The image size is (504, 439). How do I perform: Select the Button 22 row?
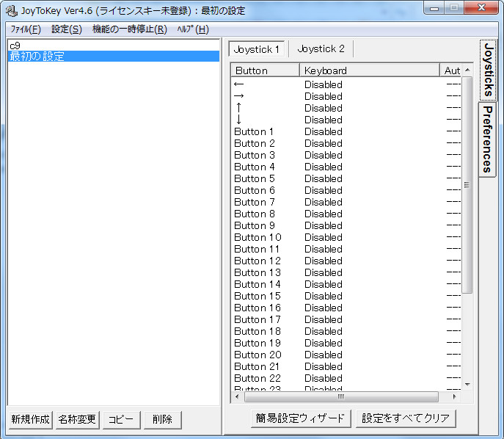tap(346, 378)
